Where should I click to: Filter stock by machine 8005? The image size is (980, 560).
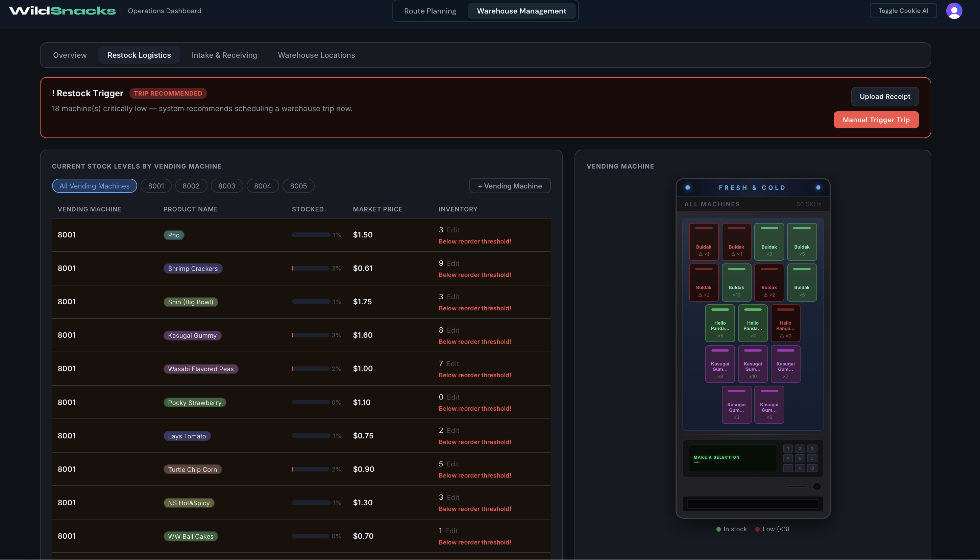298,186
